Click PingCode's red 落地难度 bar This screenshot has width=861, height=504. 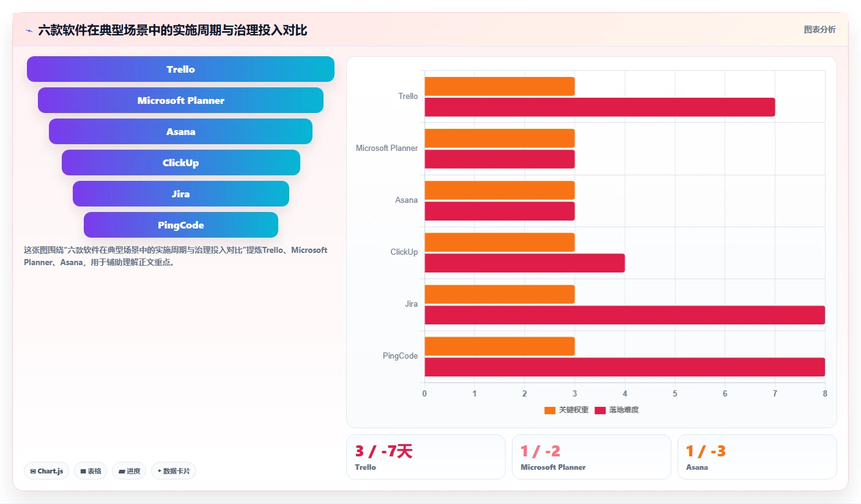[x=625, y=367]
